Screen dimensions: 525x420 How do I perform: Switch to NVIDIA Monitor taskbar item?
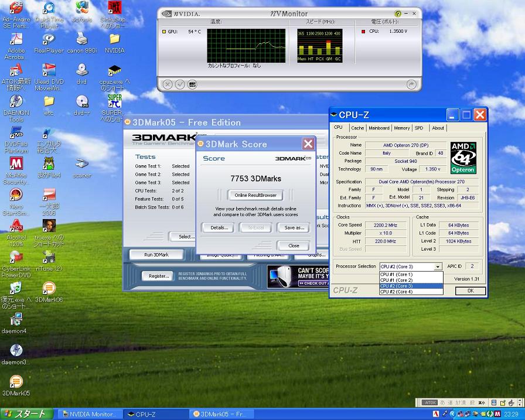pyautogui.click(x=90, y=414)
